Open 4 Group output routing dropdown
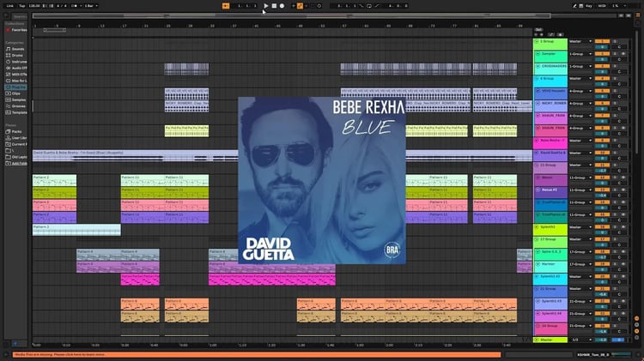644x361 pixels. coord(580,78)
